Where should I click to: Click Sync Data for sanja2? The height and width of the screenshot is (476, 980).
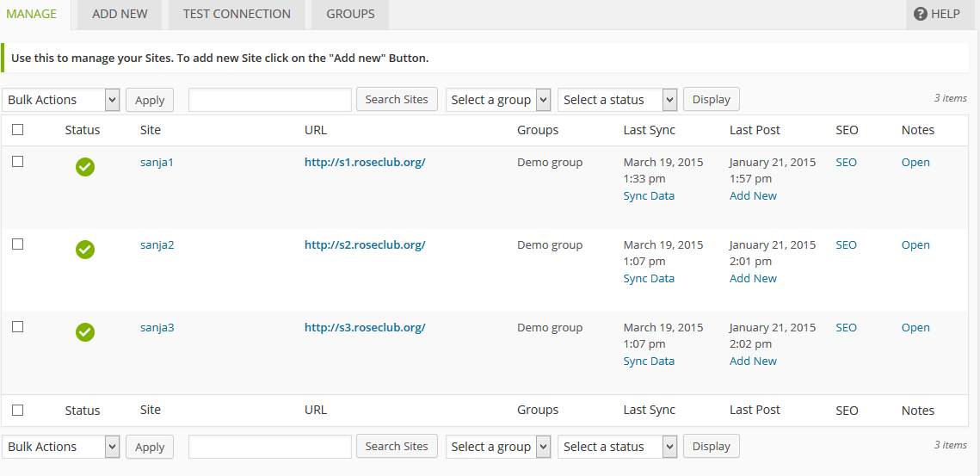649,278
